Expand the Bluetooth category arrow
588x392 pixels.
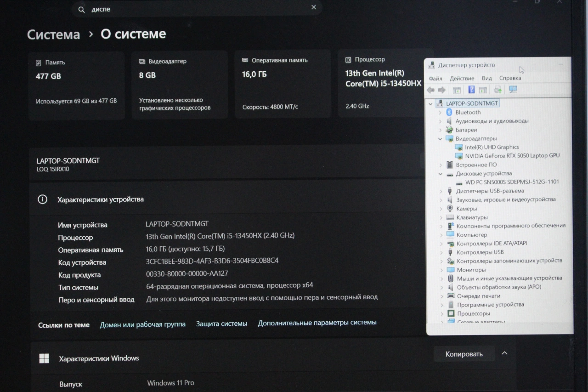(440, 113)
